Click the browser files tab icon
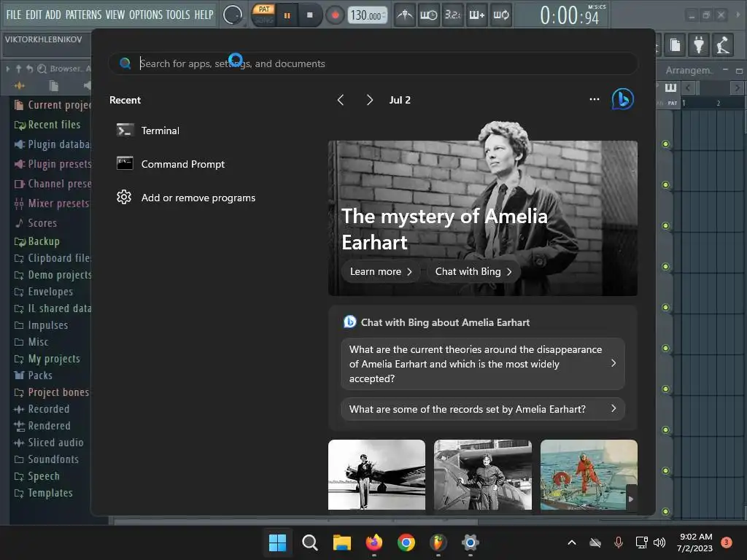This screenshot has height=560, width=747. [x=53, y=86]
